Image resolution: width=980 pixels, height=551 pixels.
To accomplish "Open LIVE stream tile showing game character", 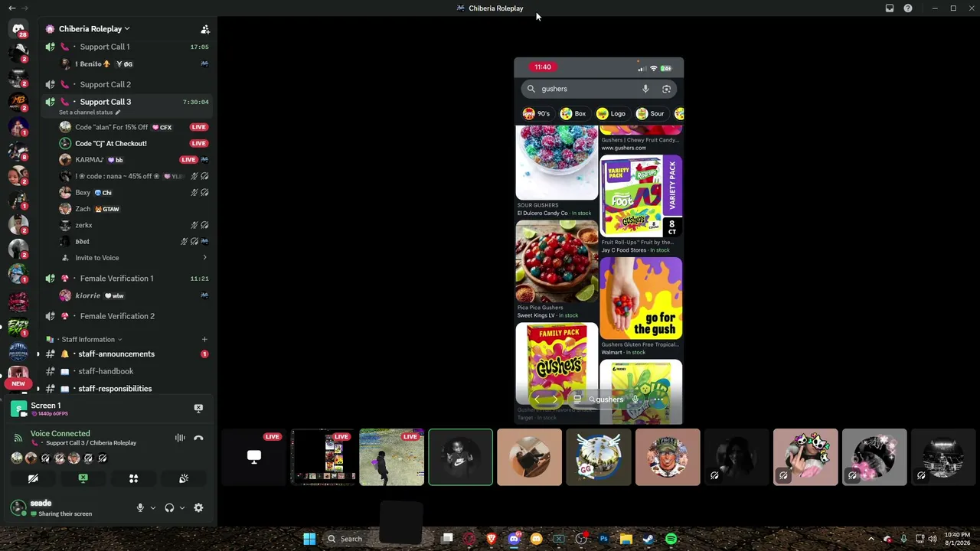I will coord(391,457).
